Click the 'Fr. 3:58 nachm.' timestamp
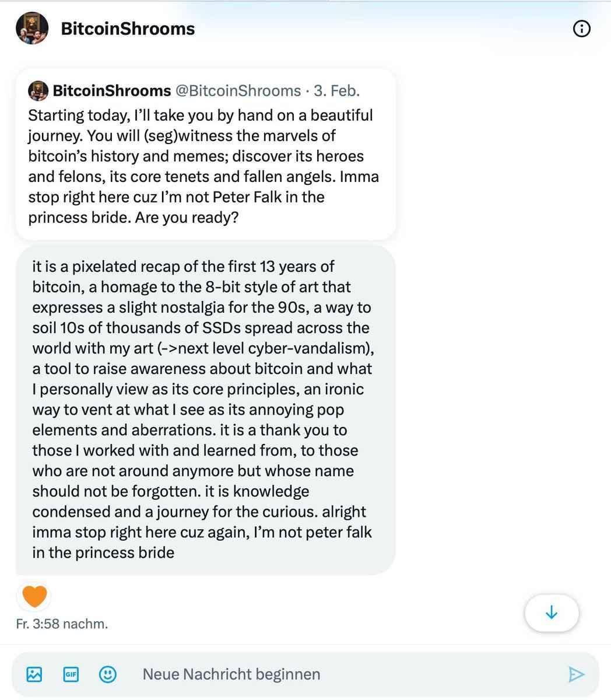The width and height of the screenshot is (611, 700). pos(62,624)
